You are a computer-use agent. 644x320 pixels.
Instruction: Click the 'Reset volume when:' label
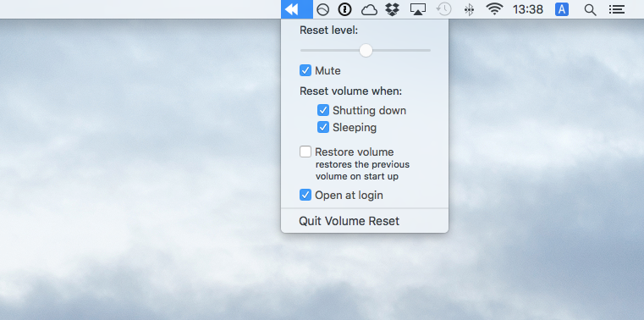point(350,91)
